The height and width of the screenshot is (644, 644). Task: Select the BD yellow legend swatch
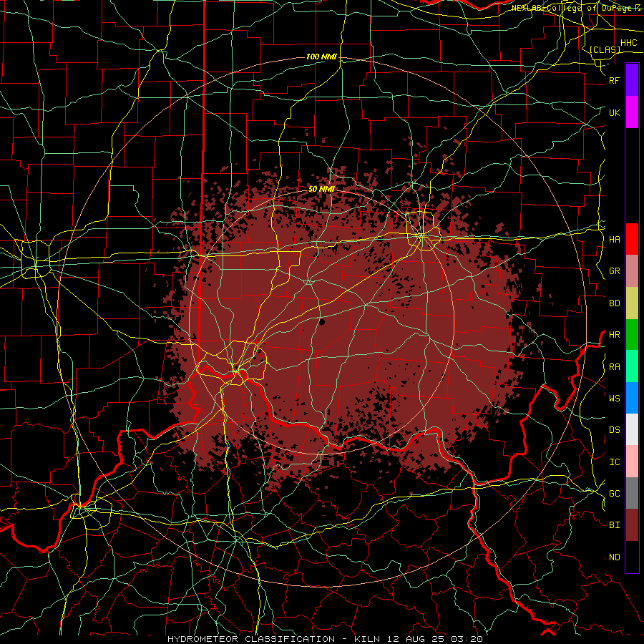632,303
